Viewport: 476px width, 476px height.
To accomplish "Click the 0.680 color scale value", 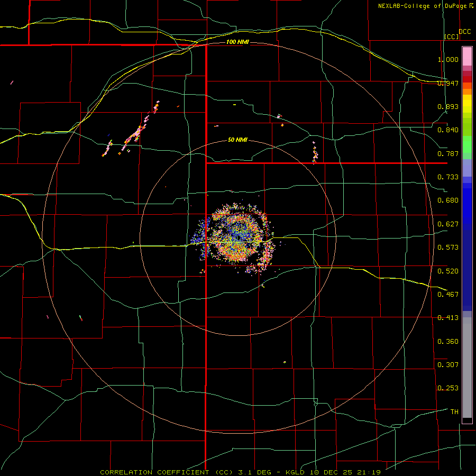I will point(448,200).
